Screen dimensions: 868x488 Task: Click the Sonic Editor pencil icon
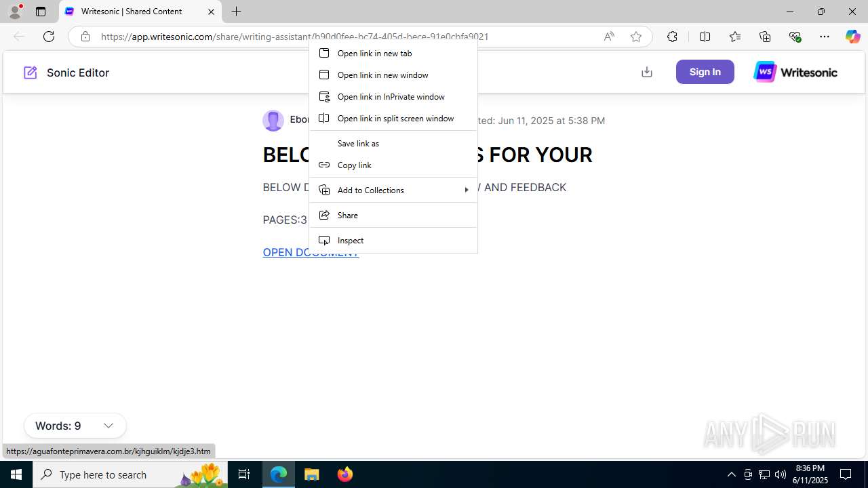coord(31,73)
